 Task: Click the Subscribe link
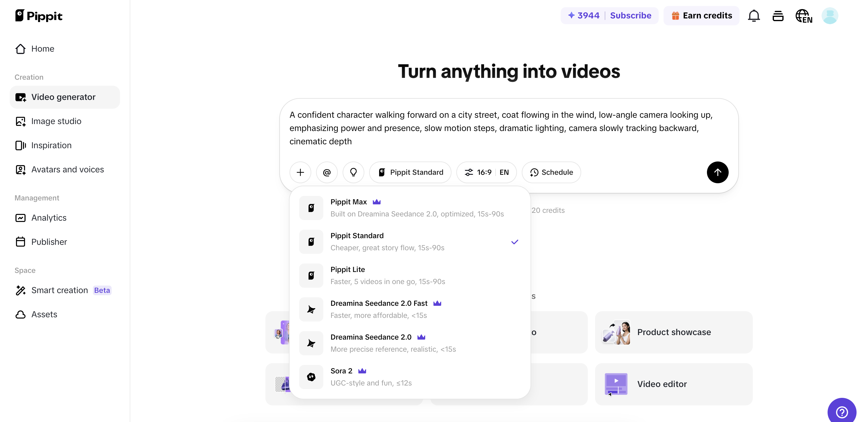[631, 15]
